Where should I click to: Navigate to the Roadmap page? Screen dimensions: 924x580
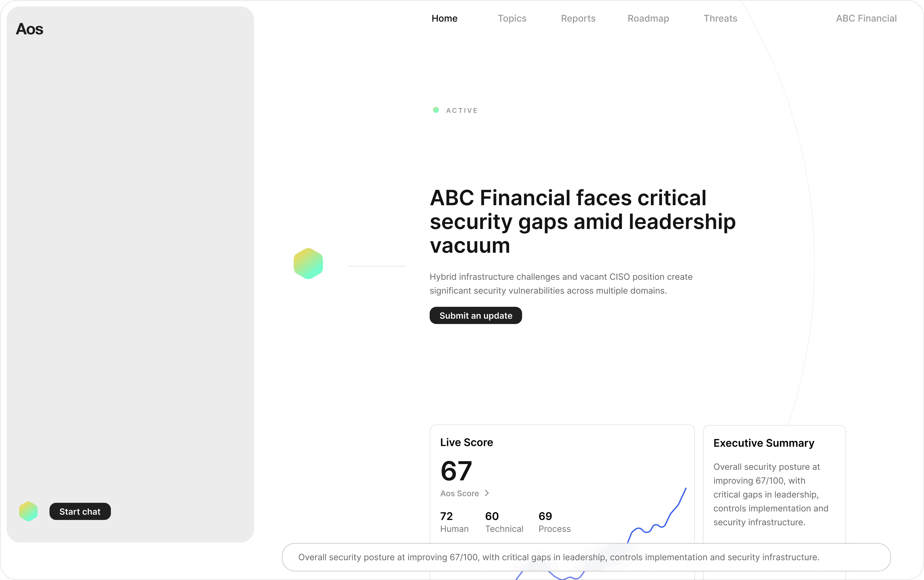point(648,18)
